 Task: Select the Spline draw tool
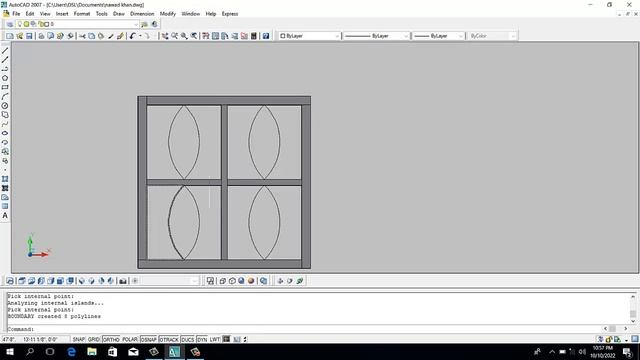(5, 124)
